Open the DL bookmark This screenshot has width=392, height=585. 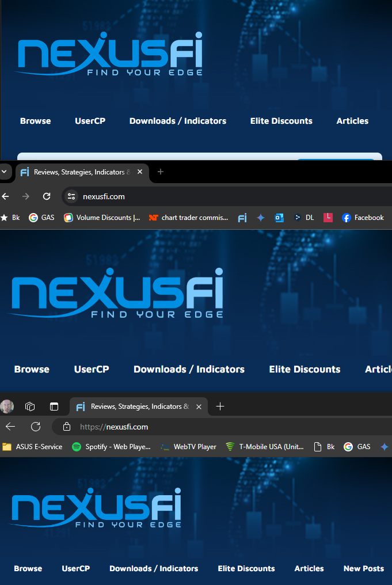(x=303, y=218)
